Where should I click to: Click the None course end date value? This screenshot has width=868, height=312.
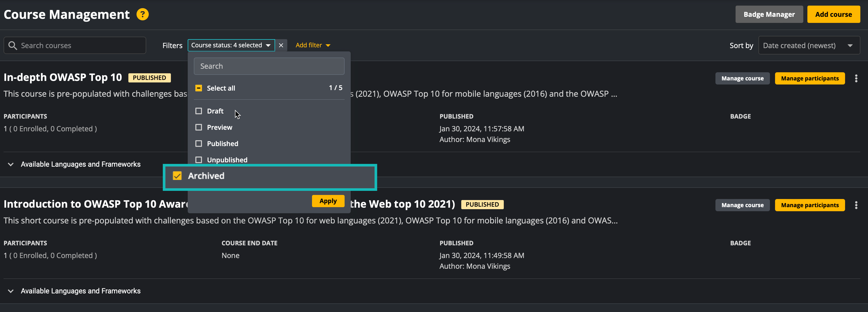click(x=230, y=256)
